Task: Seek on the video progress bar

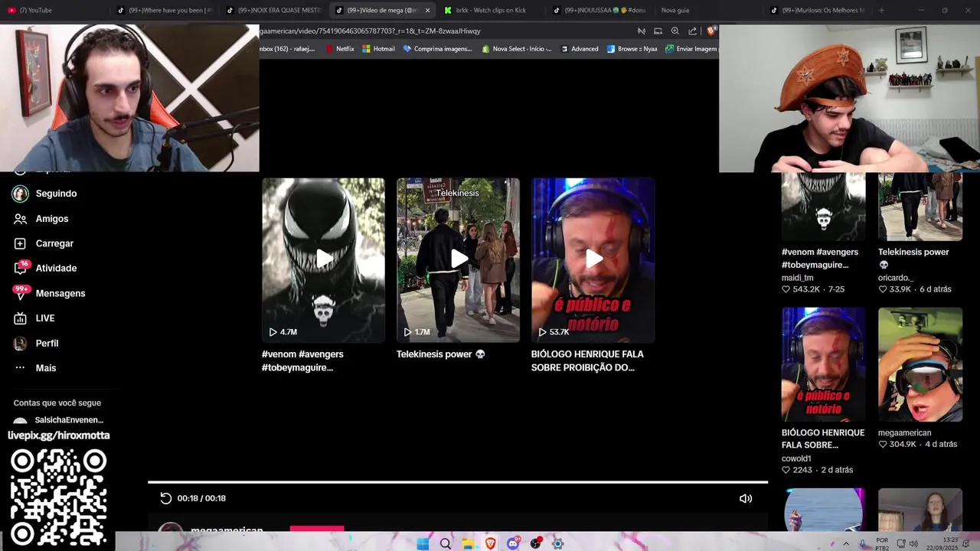Action: [x=458, y=482]
